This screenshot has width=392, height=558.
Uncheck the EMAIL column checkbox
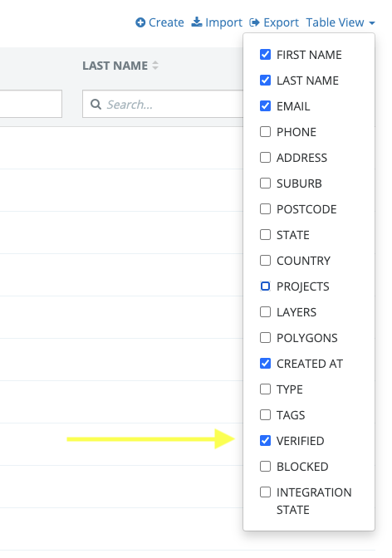coord(265,106)
